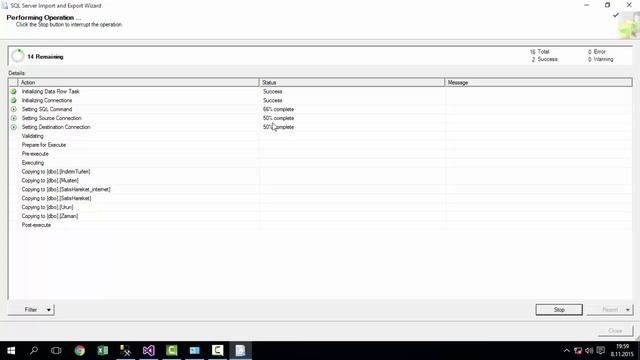
Task: Click the in-progress icon beside Setting SQL Command
Action: tap(13, 109)
